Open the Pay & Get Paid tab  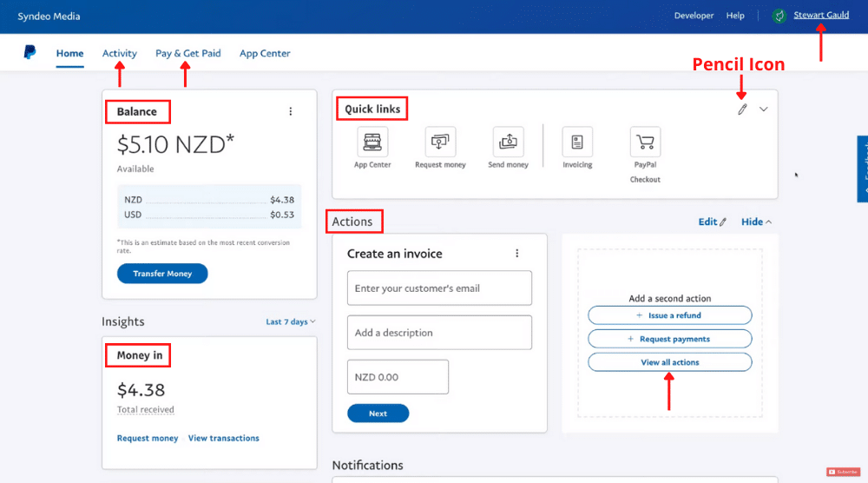tap(188, 53)
